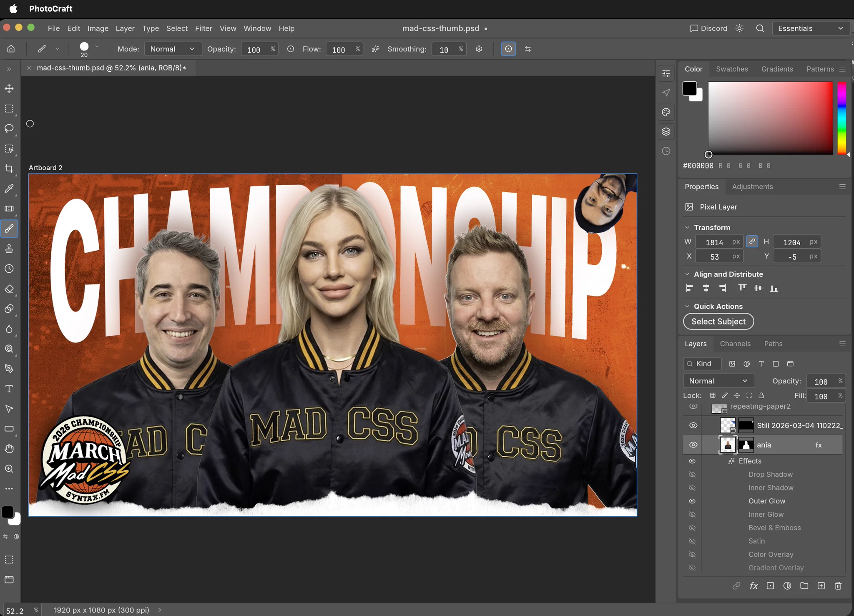Collapse the Quick Actions section
Screen dimensions: 854x616
click(687, 307)
